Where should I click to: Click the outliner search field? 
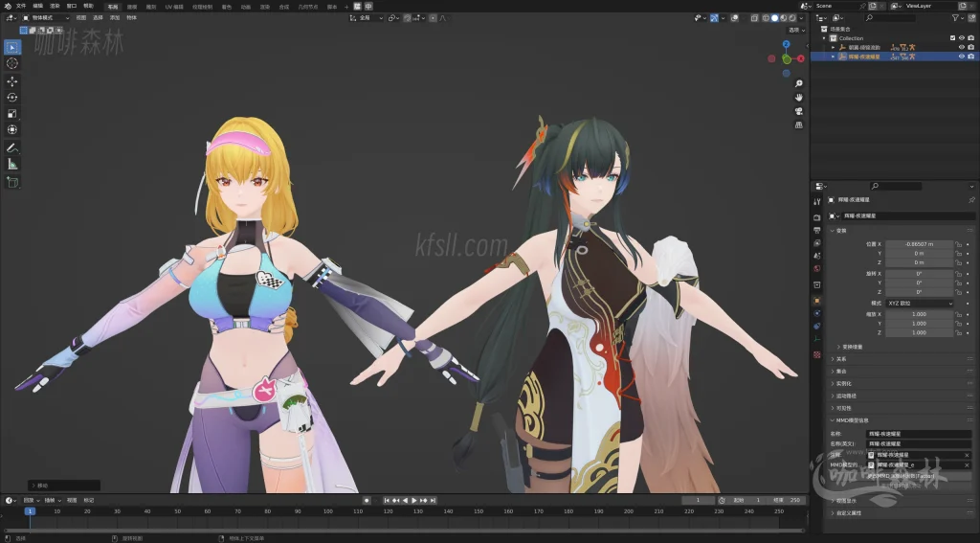tap(891, 18)
